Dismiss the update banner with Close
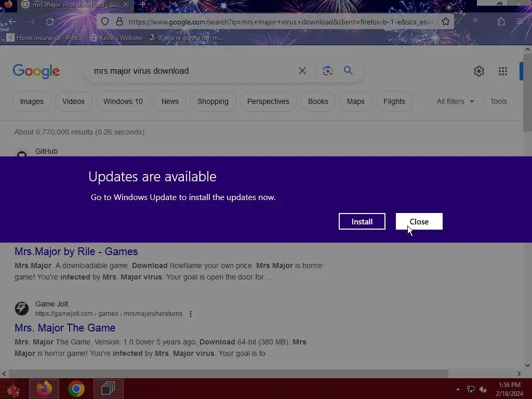The width and height of the screenshot is (532, 399). (419, 221)
